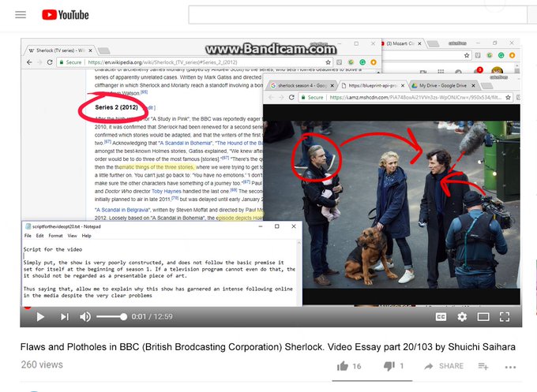Open Notepad File menu

28,236
